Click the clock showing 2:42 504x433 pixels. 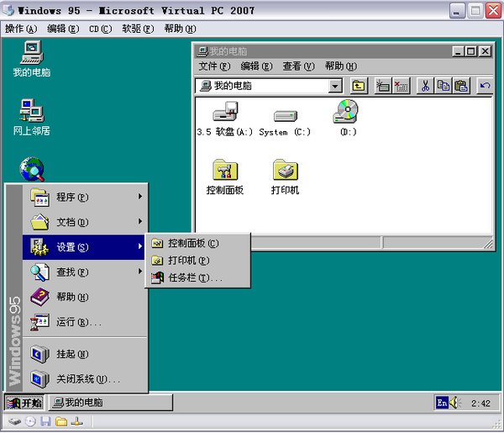pos(480,403)
